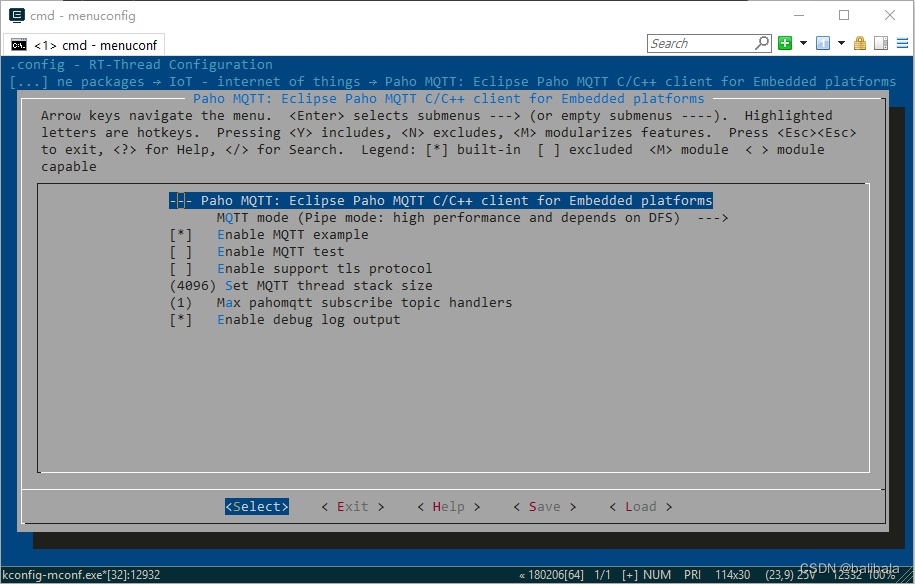The width and height of the screenshot is (915, 584).
Task: Click ConEmu window title icon
Action: [17, 15]
